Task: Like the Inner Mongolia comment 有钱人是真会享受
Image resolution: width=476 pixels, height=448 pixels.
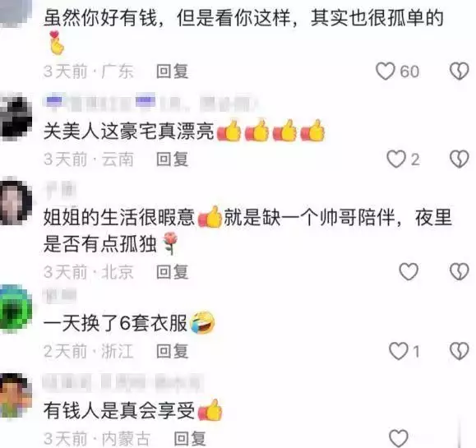Action: (399, 439)
